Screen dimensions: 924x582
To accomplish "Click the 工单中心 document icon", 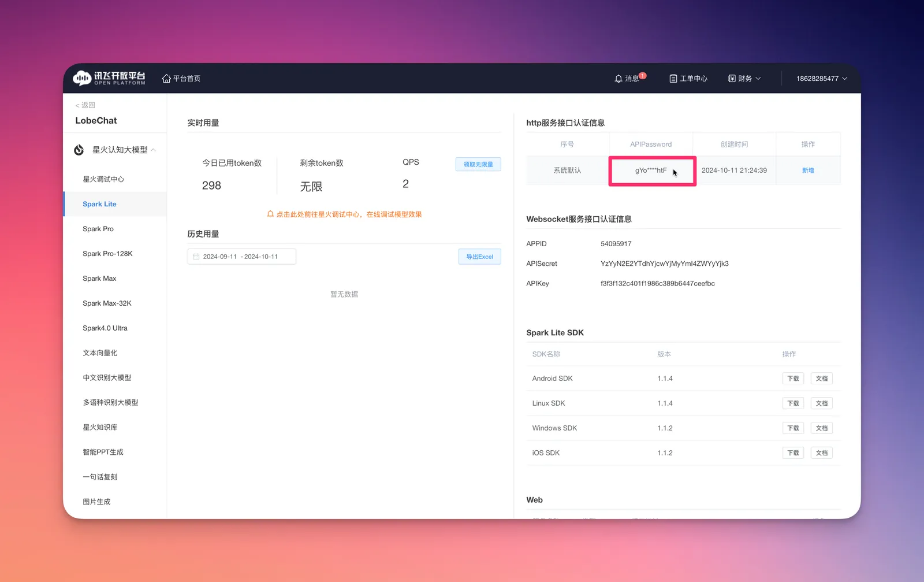I will pos(673,78).
